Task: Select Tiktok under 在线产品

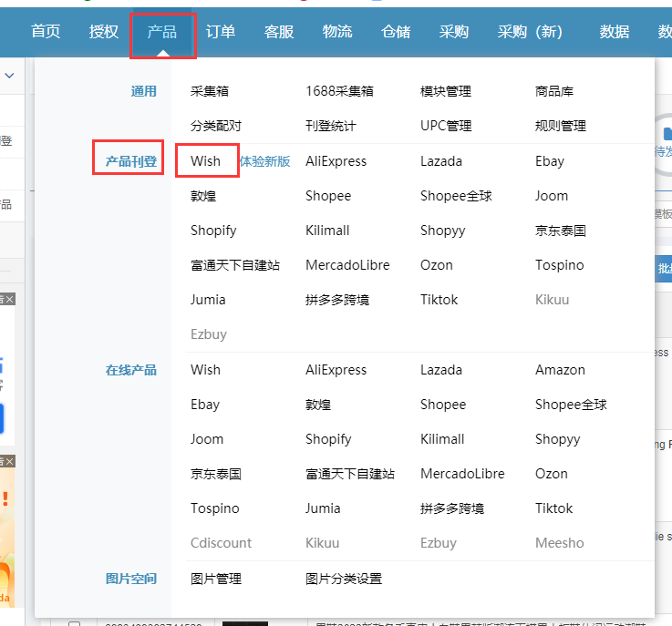Action: 553,508
